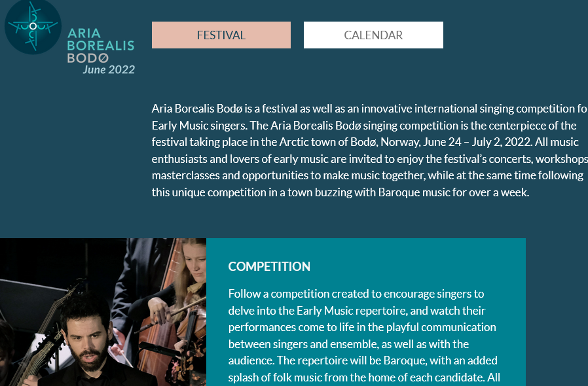Click the Aria Borealis circular logo icon

click(33, 26)
